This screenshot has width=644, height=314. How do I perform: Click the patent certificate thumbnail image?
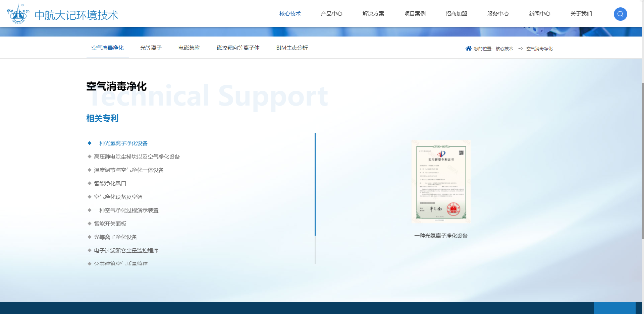[441, 181]
